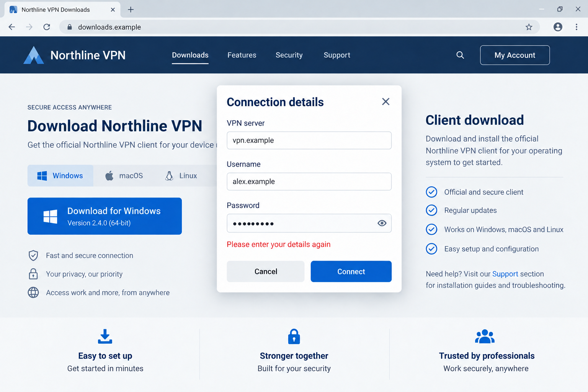Click the checkmark beside Regular updates
This screenshot has height=392, width=588.
[x=431, y=210]
